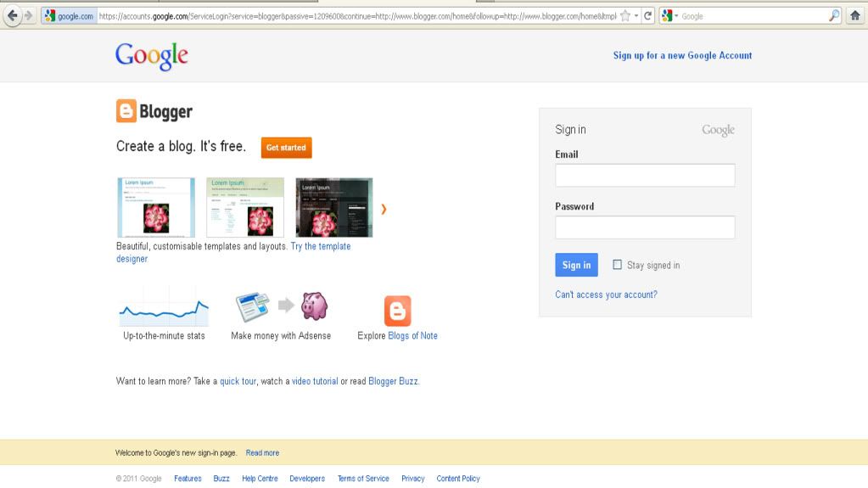Image resolution: width=868 pixels, height=488 pixels.
Task: Click the 'Create a blog. It's free.' heading
Action: click(x=181, y=146)
